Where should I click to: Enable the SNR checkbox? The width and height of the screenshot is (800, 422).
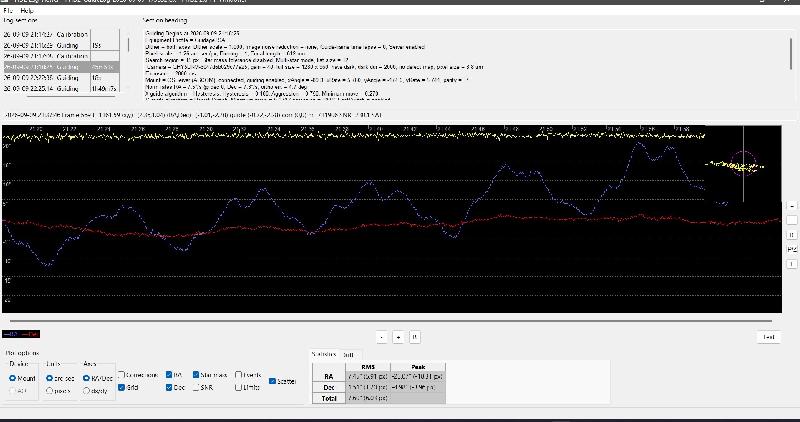[203, 387]
